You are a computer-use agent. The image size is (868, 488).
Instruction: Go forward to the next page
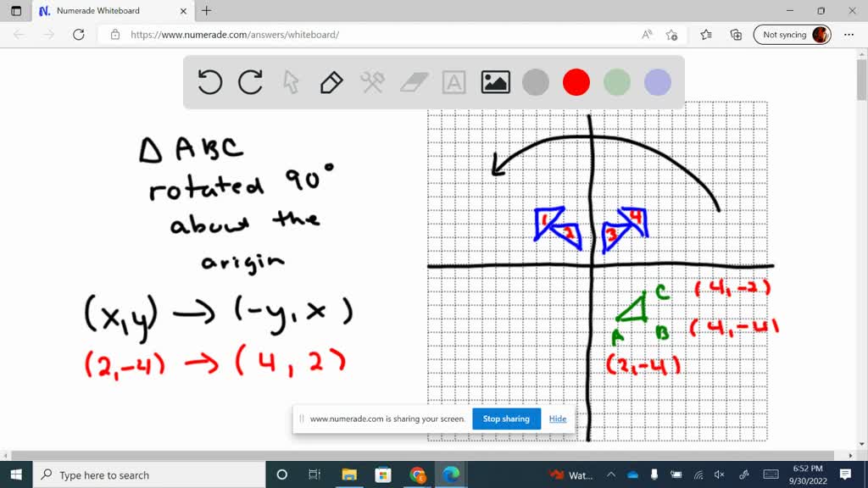pyautogui.click(x=48, y=34)
